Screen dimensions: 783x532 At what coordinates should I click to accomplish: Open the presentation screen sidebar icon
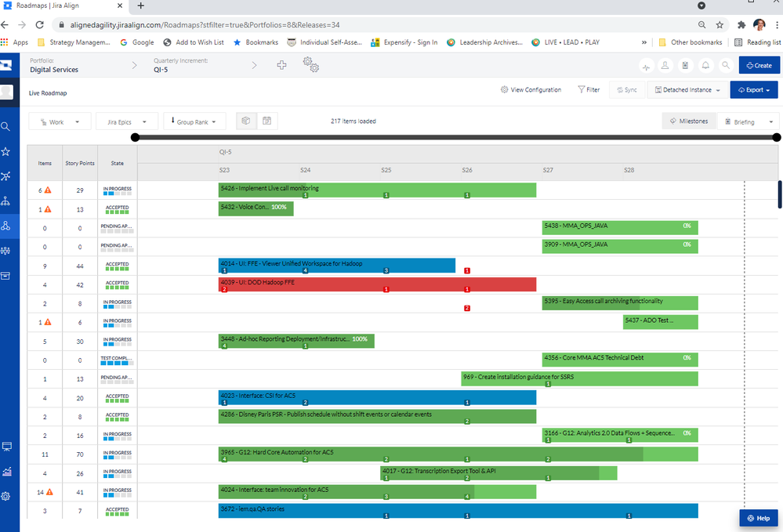click(x=6, y=447)
